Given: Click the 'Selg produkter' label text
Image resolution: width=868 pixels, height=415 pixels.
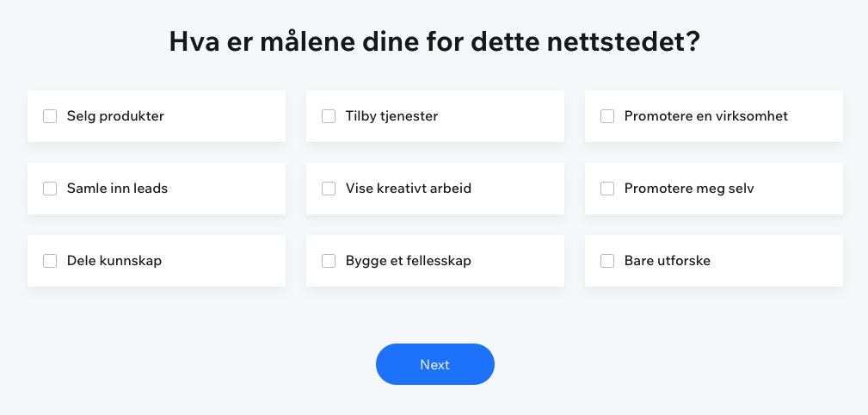Looking at the screenshot, I should click(x=115, y=116).
